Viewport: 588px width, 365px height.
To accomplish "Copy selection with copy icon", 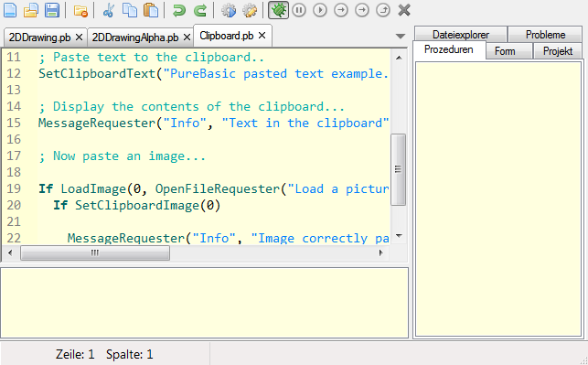I will [130, 10].
